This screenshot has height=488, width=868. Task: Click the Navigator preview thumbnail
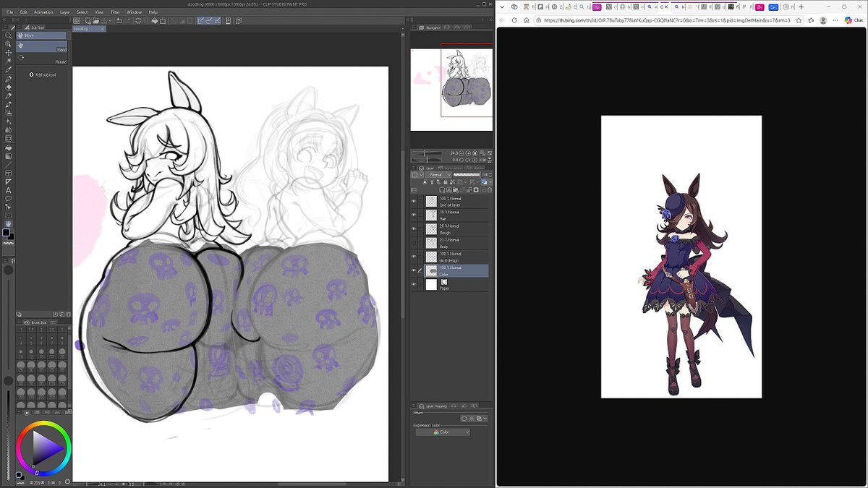(x=451, y=89)
